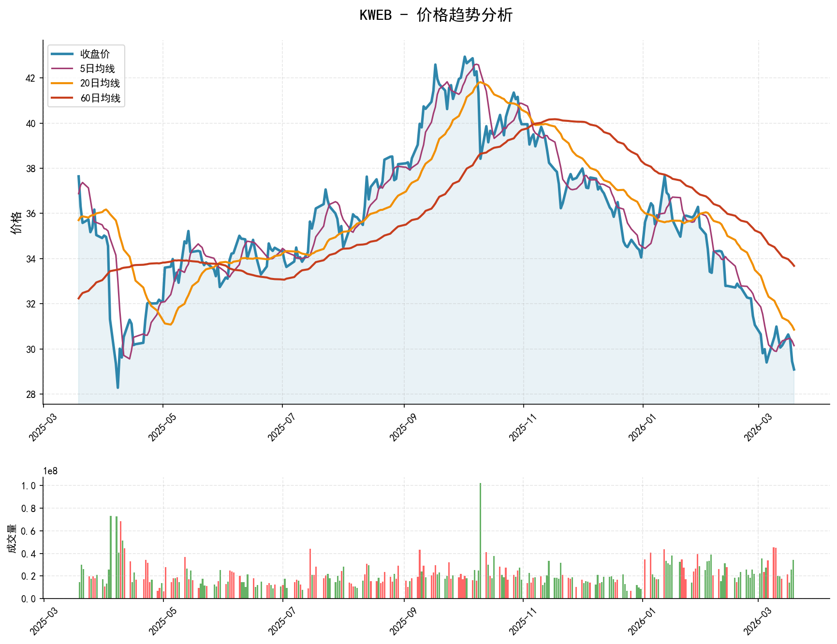Select the 20日均线 orange line sample
Viewport: 837px width, 644px height.
(x=63, y=83)
